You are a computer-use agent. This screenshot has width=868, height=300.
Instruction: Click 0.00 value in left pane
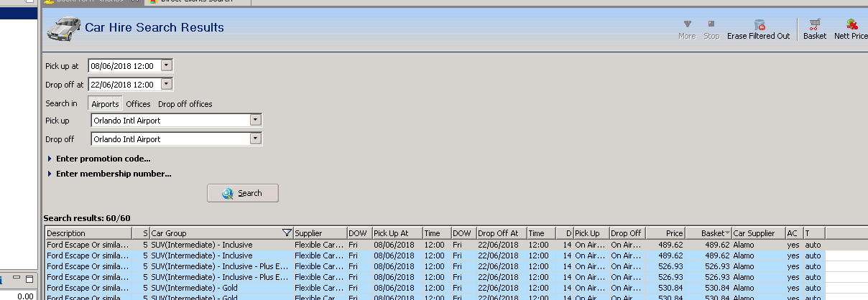25,296
